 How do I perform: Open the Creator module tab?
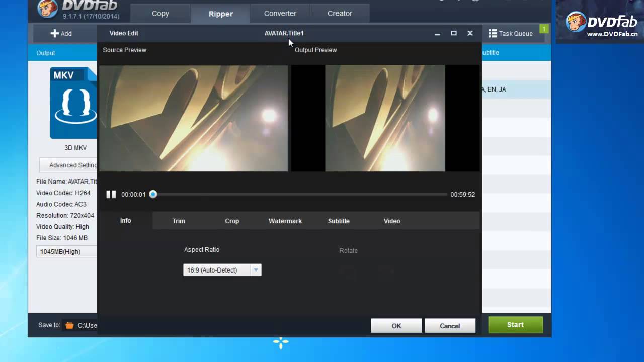(x=340, y=14)
